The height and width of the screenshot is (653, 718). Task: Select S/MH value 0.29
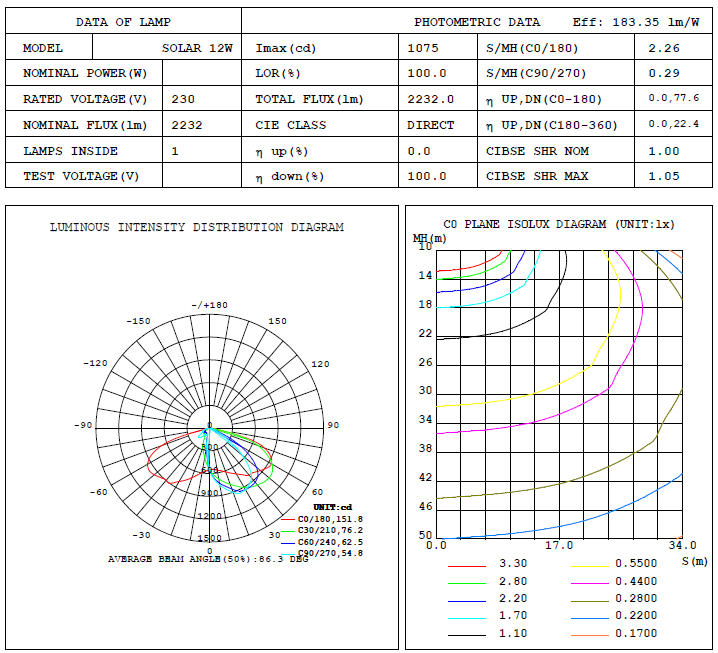[x=664, y=73]
